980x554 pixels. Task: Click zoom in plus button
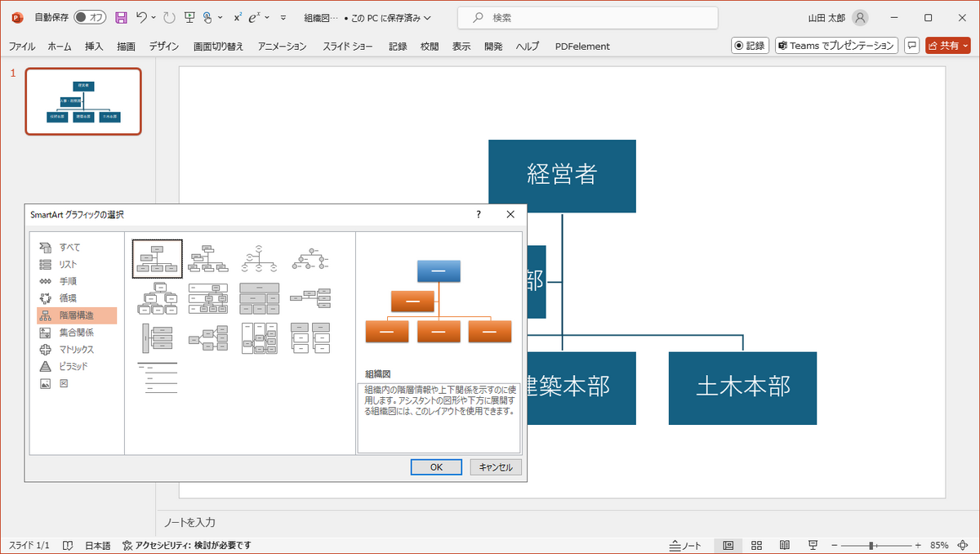(918, 545)
